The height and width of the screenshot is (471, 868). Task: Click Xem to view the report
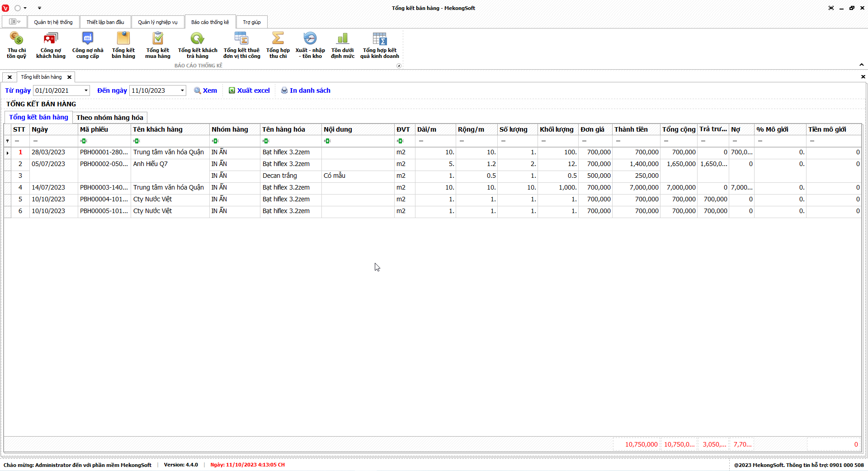206,90
